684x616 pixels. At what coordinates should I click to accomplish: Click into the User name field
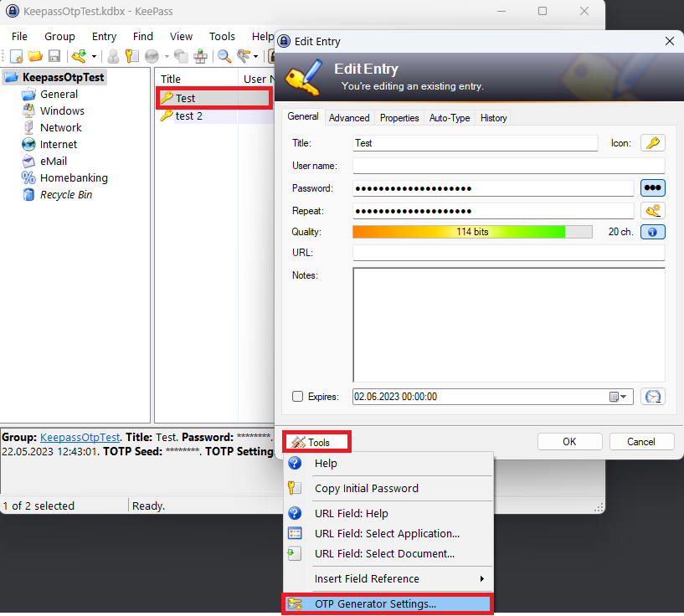click(508, 166)
